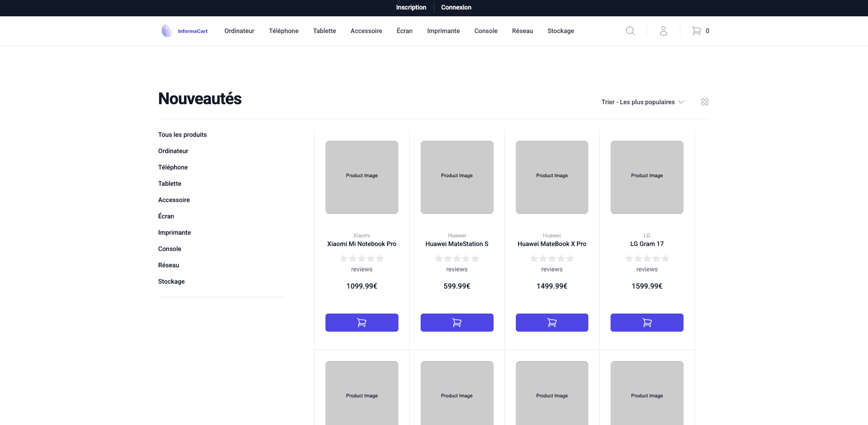Open Imprimante in the top navigation

[443, 31]
